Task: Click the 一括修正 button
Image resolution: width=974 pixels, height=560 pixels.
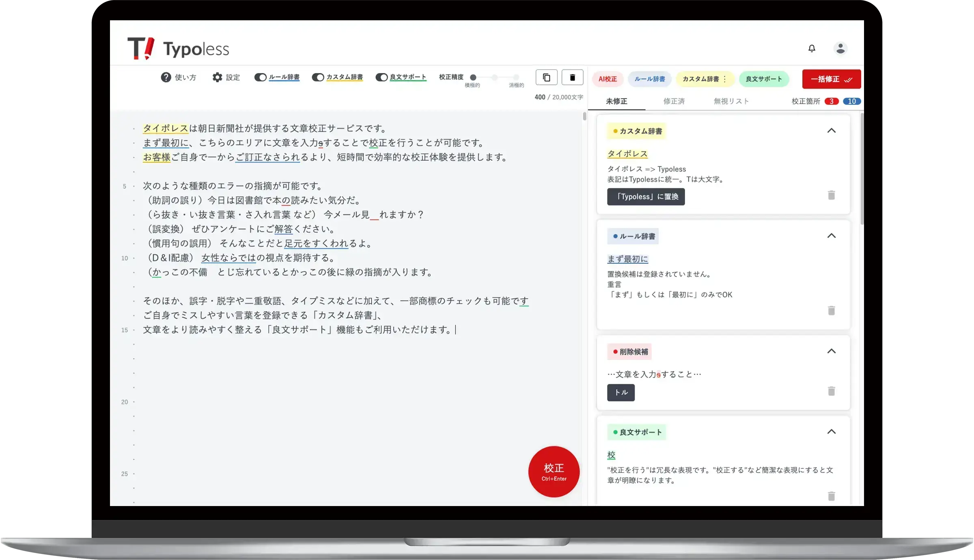Action: tap(831, 79)
